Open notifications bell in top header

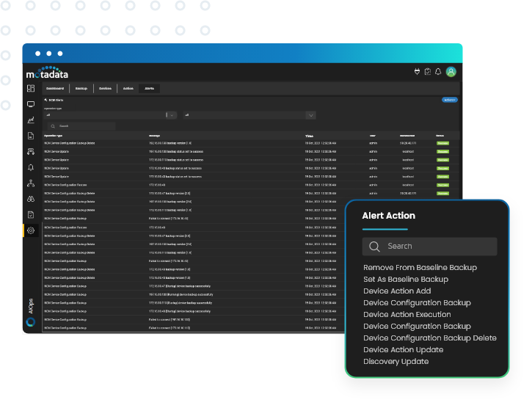pyautogui.click(x=438, y=72)
